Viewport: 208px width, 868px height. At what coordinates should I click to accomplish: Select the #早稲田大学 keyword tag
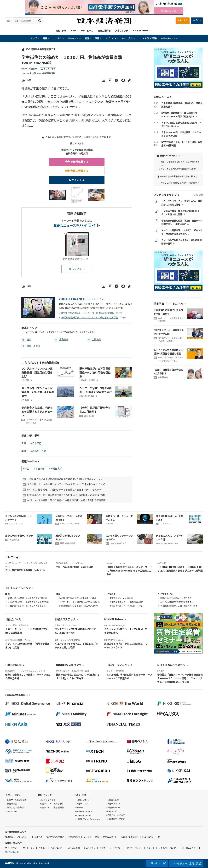(x=55, y=469)
